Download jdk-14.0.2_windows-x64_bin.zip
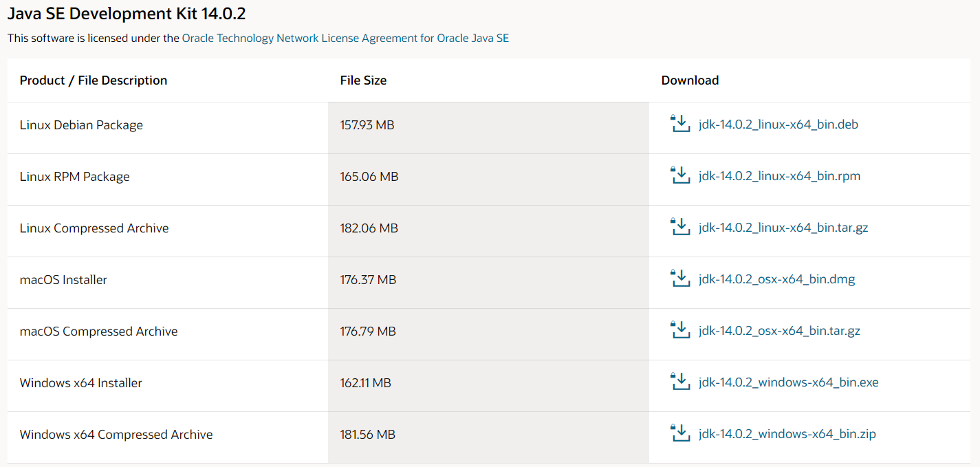 [x=787, y=435]
